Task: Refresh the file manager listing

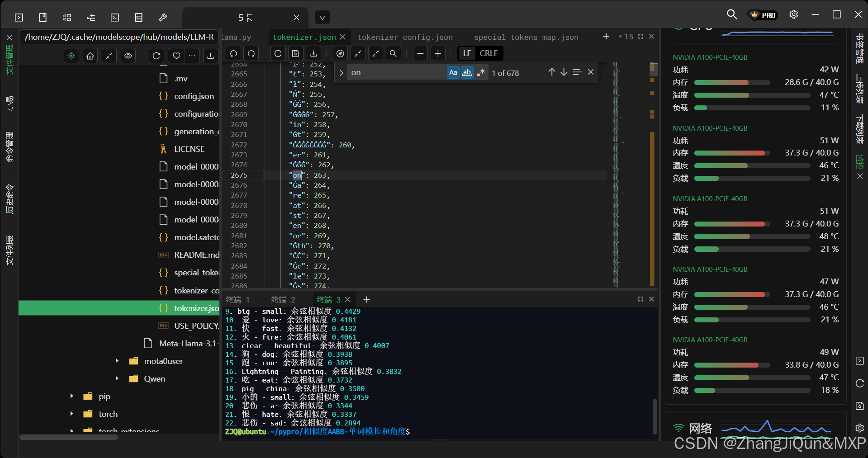Action: 157,56
